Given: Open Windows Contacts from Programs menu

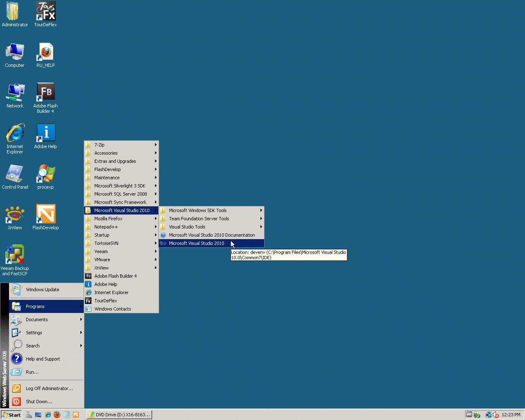Looking at the screenshot, I should [x=121, y=309].
